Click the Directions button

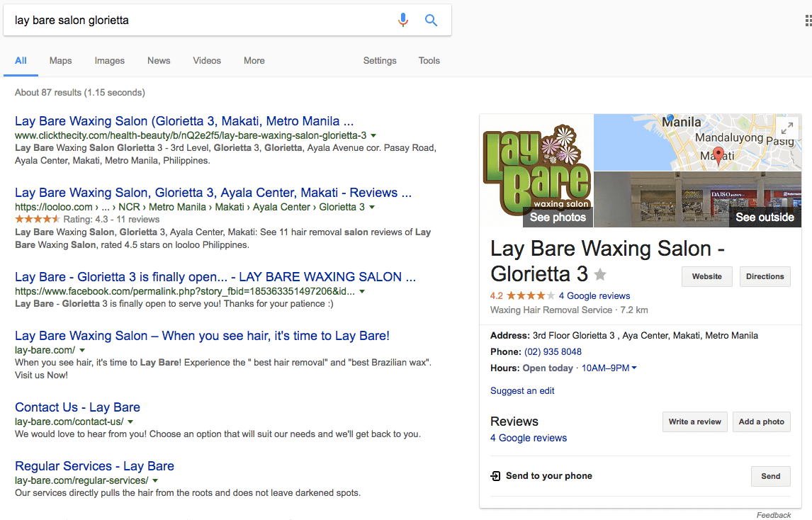click(x=765, y=276)
